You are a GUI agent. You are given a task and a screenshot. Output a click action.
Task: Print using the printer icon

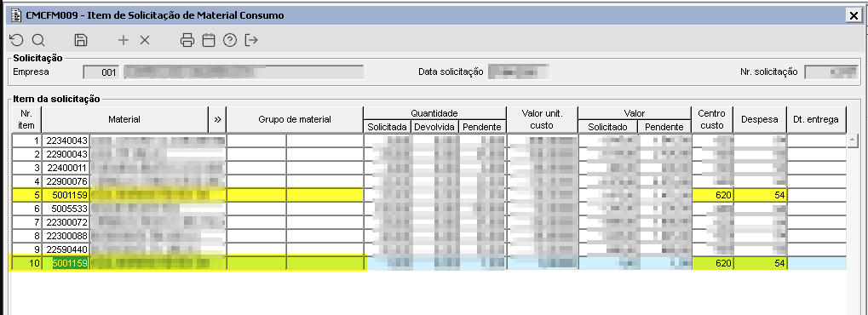187,40
